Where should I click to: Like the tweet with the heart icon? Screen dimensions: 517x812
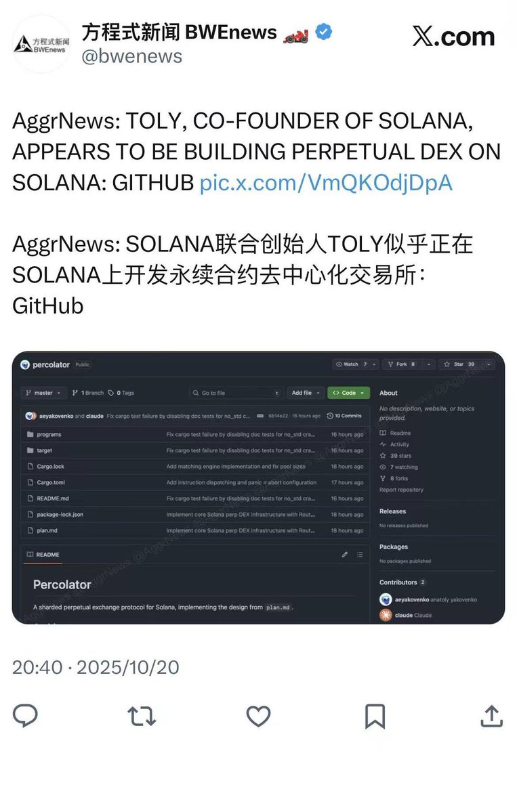258,717
